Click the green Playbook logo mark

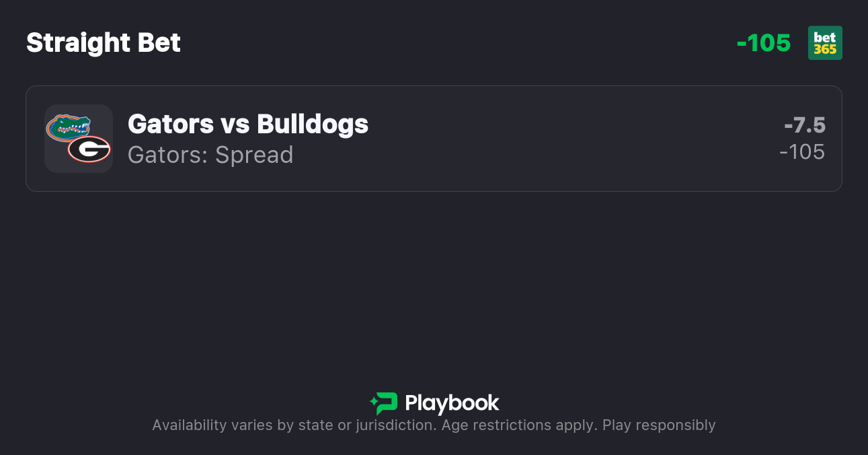384,403
